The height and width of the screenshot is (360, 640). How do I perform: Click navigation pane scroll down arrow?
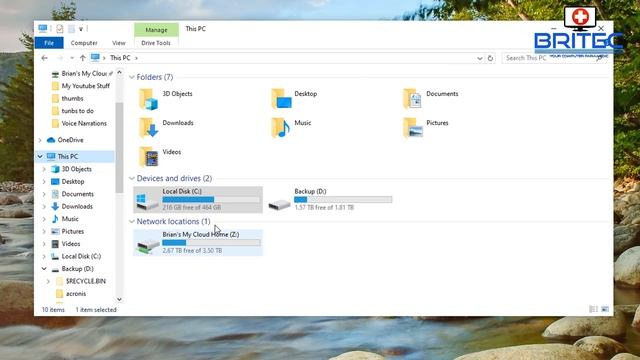pyautogui.click(x=119, y=299)
